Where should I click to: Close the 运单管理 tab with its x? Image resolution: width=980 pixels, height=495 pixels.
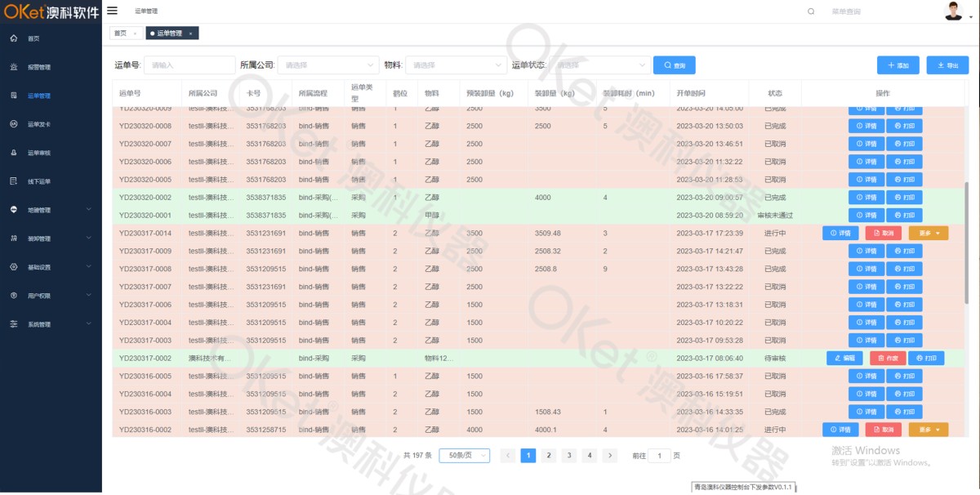pos(190,33)
